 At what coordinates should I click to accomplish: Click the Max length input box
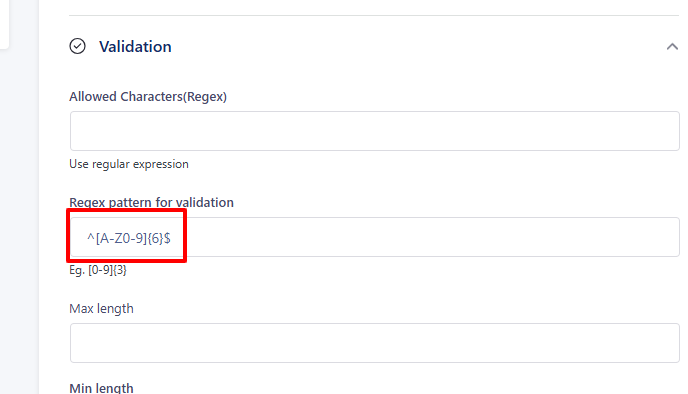click(x=375, y=343)
